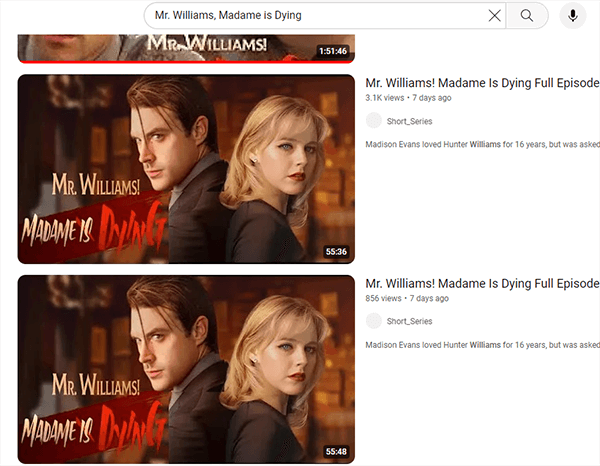
Task: Click the 55:48 duration badge
Action: 336,451
